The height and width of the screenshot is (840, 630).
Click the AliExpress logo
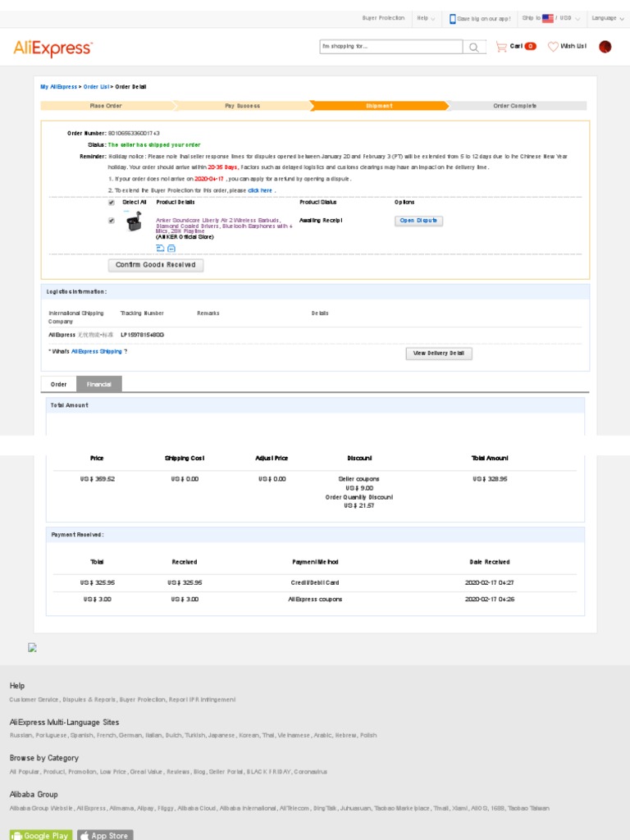52,48
